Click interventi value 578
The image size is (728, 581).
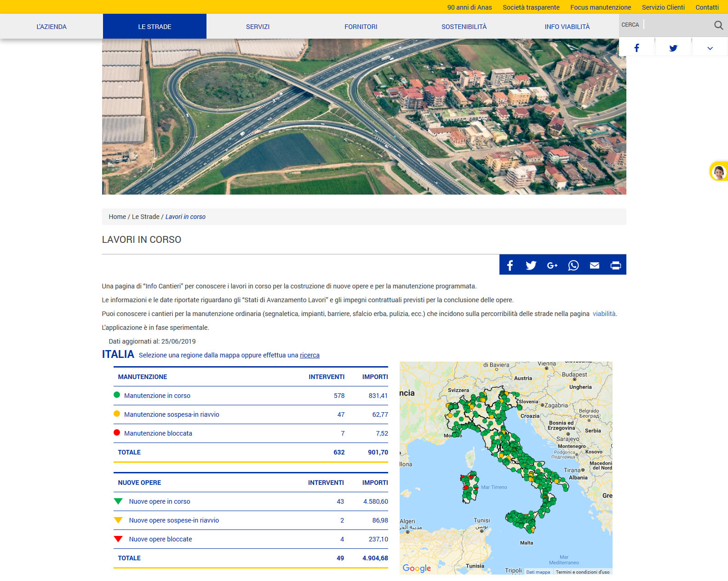tap(339, 396)
